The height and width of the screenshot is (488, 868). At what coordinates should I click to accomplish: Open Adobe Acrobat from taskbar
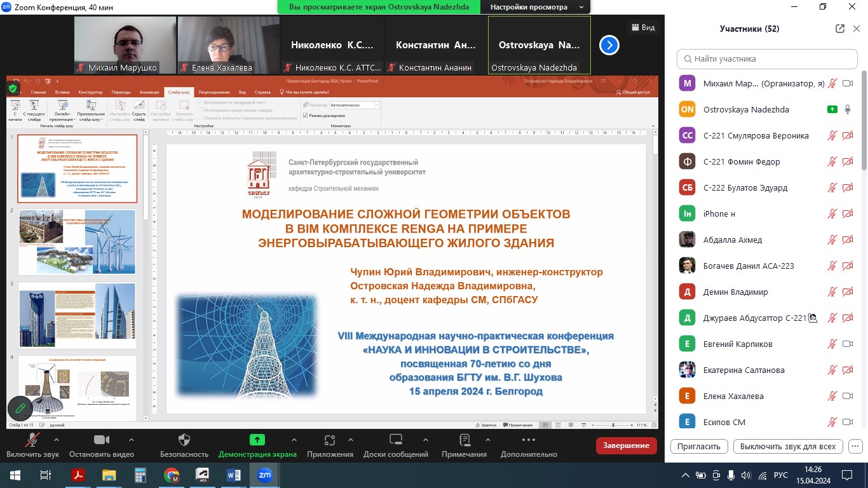79,475
